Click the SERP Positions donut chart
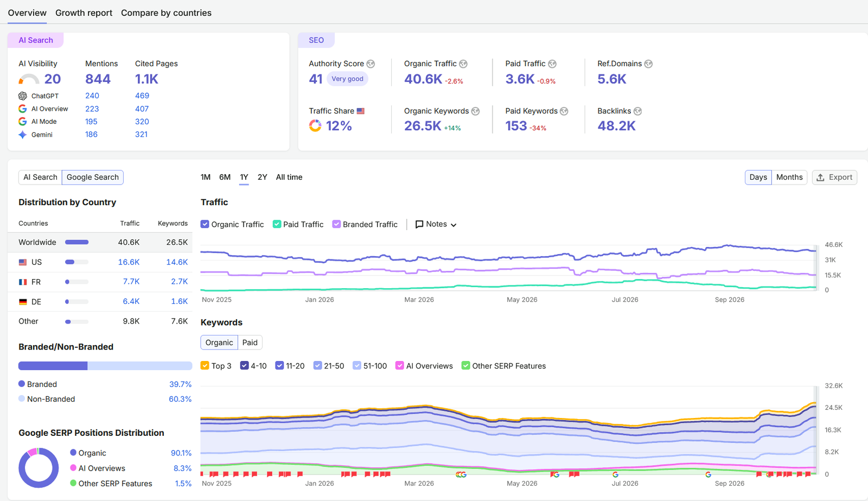Image resolution: width=868 pixels, height=501 pixels. tap(39, 468)
